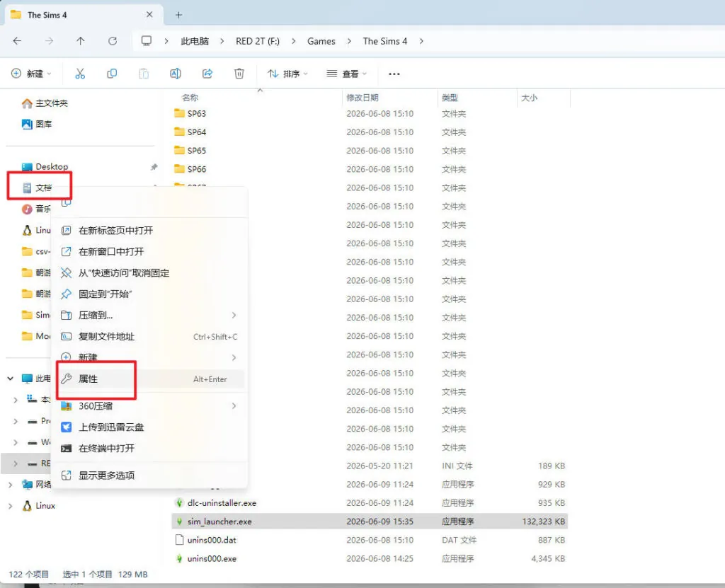The width and height of the screenshot is (725, 588).
Task: Click the Share icon in toolbar
Action: pyautogui.click(x=207, y=74)
